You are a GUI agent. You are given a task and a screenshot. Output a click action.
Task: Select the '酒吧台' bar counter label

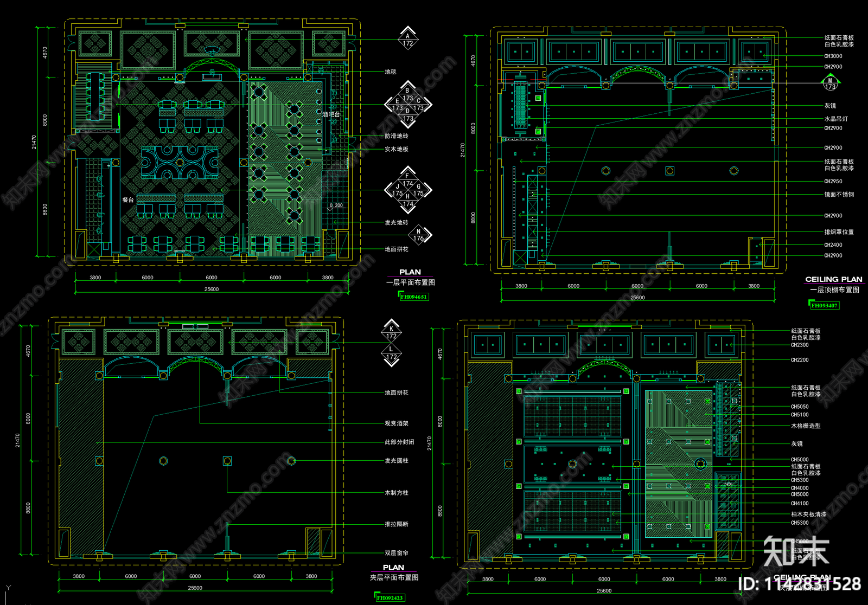point(331,114)
